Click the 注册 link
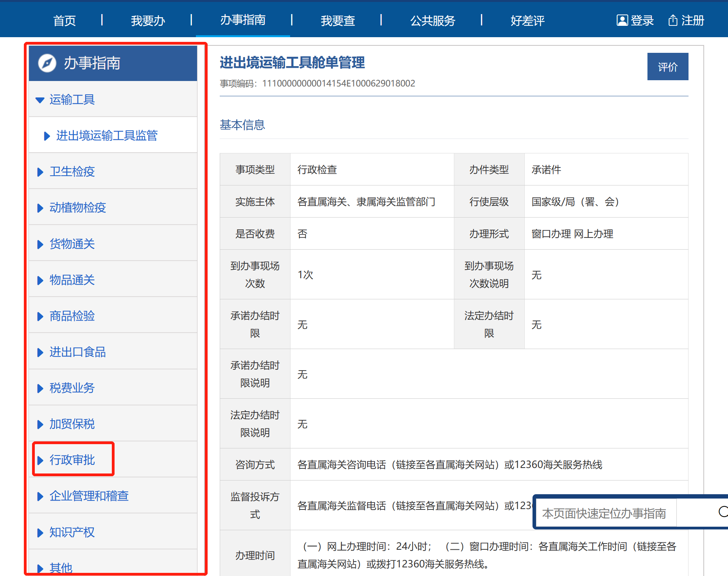This screenshot has width=728, height=576. pyautogui.click(x=692, y=20)
